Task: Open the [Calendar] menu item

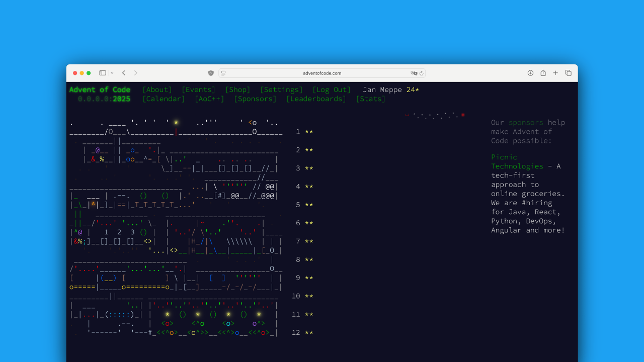Action: 164,99
